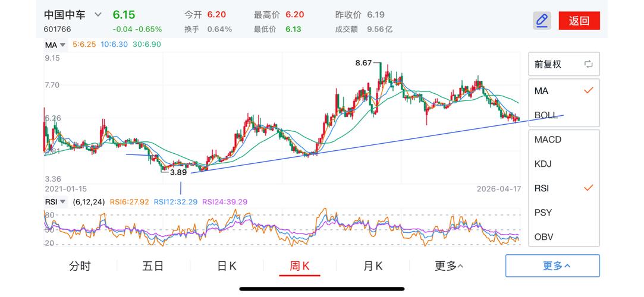Open the RSI indicator dropdown
The height and width of the screenshot is (297, 644).
pos(56,201)
